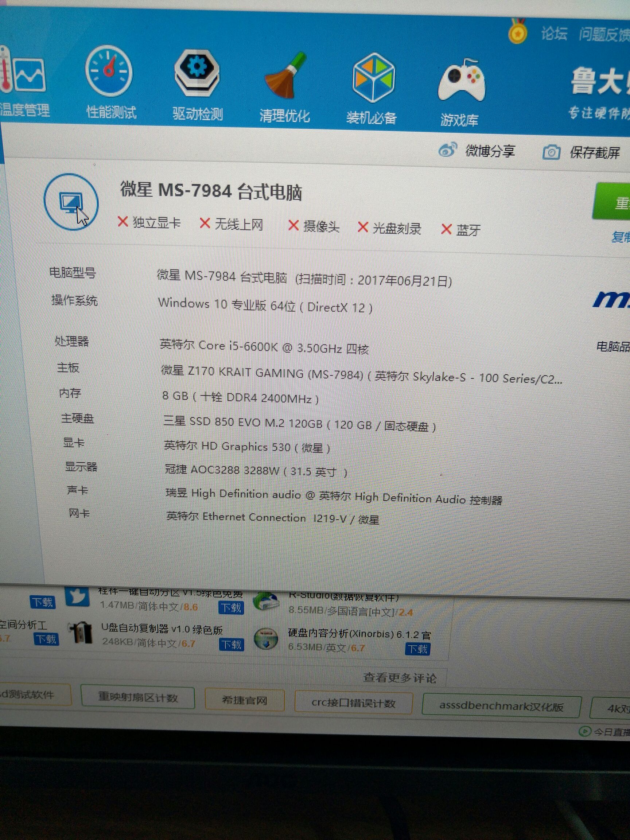Click heading 微星 MS-7984 台式电脑

tap(211, 191)
